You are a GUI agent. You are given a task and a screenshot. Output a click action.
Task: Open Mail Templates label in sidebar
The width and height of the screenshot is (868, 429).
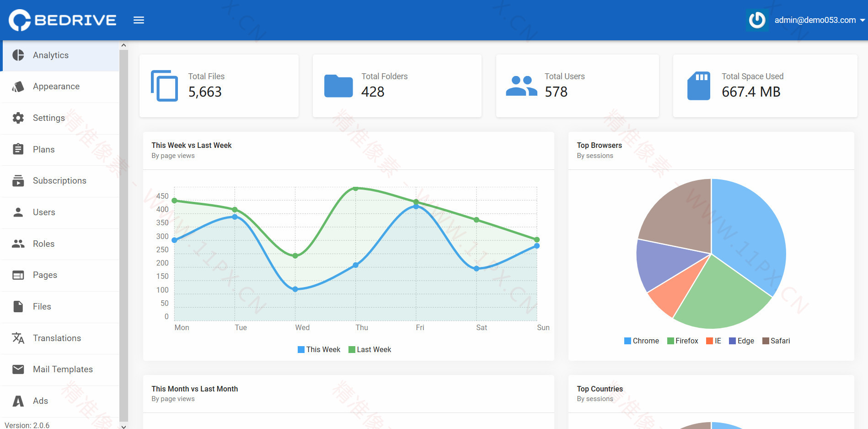pyautogui.click(x=63, y=369)
